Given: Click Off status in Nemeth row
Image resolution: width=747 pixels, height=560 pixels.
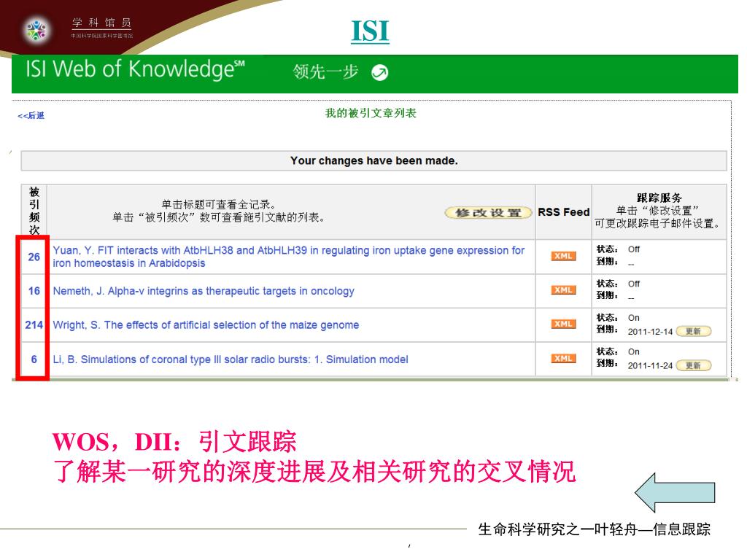Looking at the screenshot, I should [634, 284].
